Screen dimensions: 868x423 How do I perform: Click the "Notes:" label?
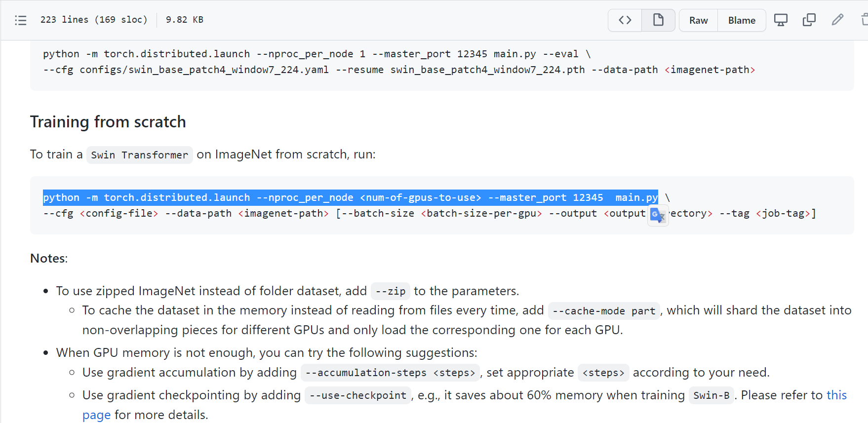(x=49, y=258)
